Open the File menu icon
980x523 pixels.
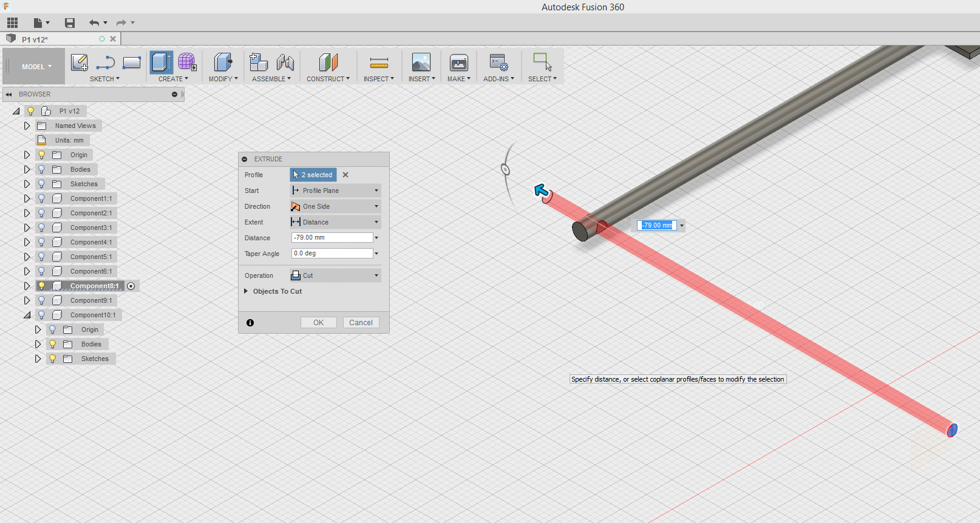(x=38, y=23)
